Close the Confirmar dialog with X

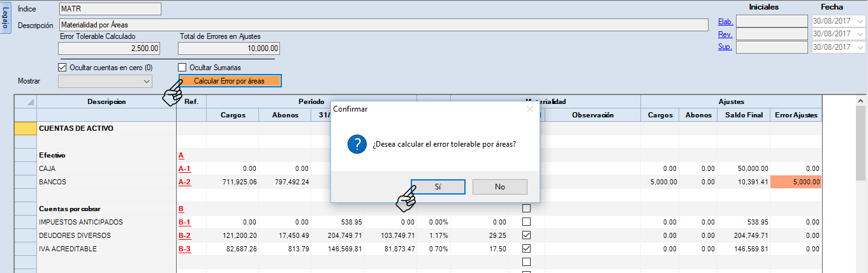click(x=529, y=109)
